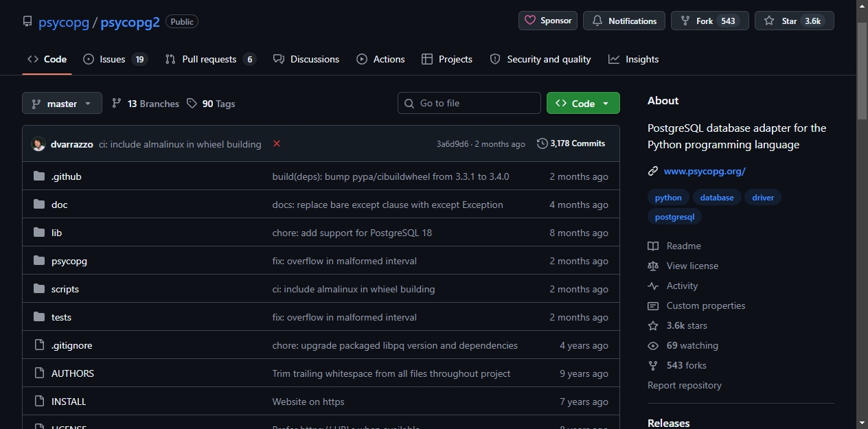View 3.6k stars link
This screenshot has width=868, height=429.
(x=678, y=325)
